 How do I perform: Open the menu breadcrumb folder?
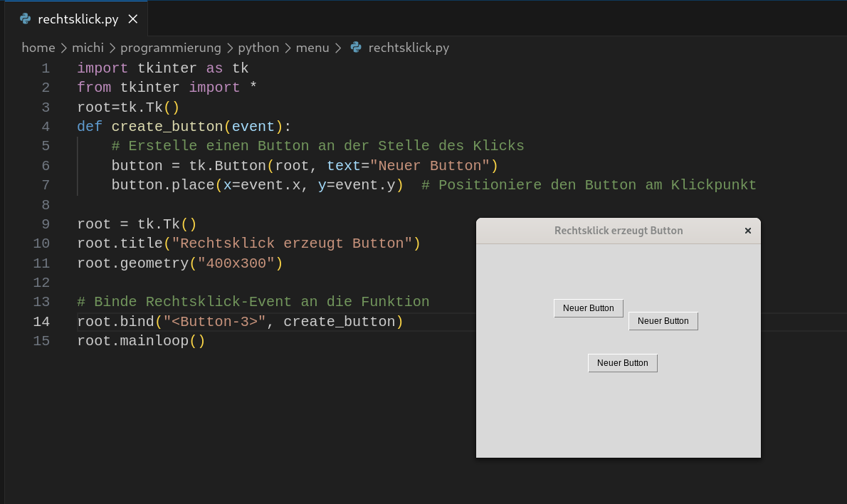312,48
